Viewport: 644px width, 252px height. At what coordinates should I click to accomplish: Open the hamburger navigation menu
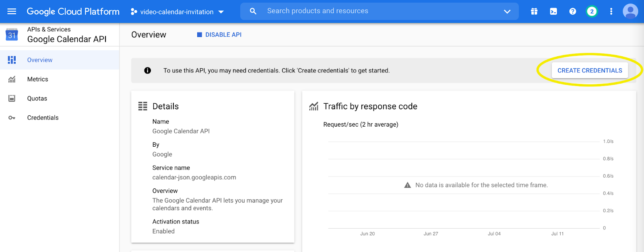(12, 11)
